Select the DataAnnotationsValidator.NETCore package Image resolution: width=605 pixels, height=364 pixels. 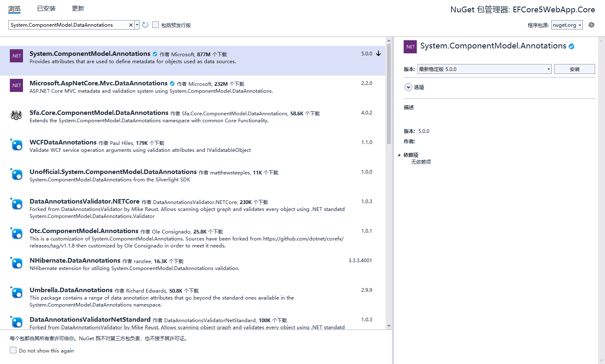pyautogui.click(x=192, y=208)
